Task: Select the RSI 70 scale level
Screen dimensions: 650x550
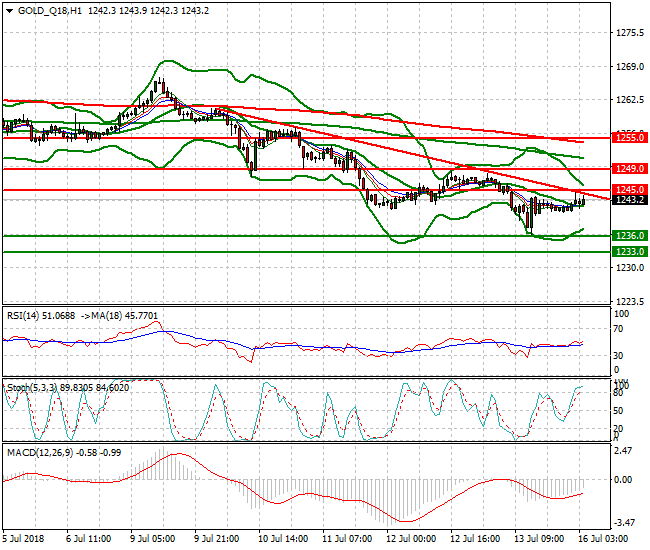Action: (x=618, y=329)
